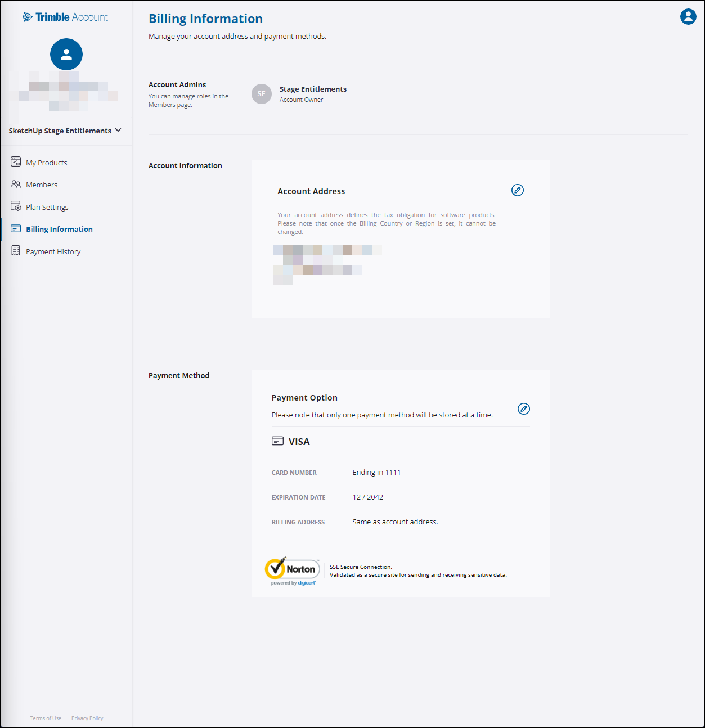
Task: Edit the Payment Option with the pencil icon
Action: pyautogui.click(x=524, y=409)
